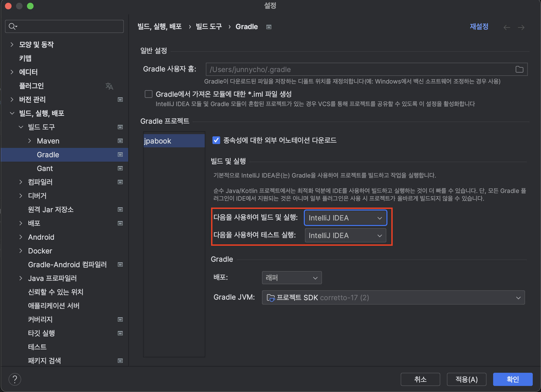Click the search magnifier icon in settings
This screenshot has width=541, height=392.
pos(12,26)
